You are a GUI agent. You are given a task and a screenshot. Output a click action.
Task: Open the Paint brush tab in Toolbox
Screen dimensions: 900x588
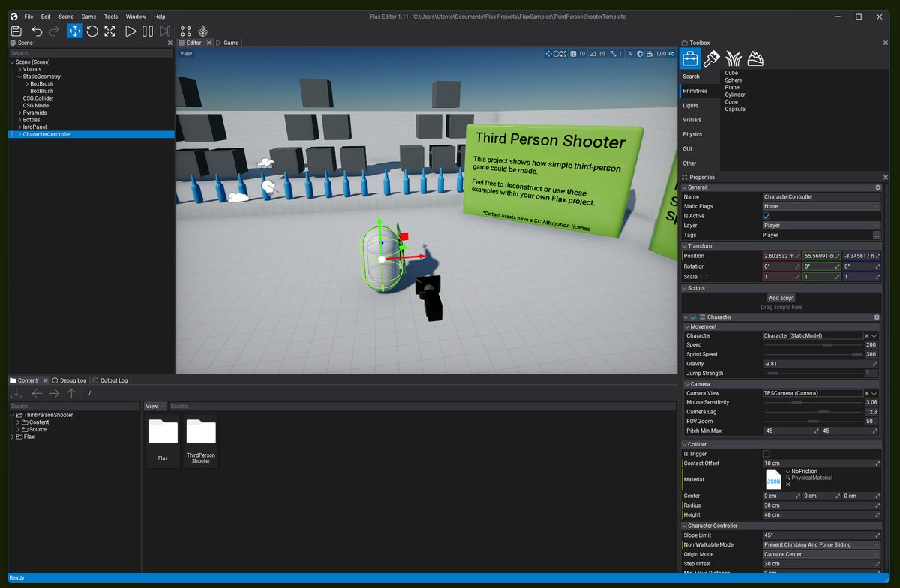click(712, 58)
